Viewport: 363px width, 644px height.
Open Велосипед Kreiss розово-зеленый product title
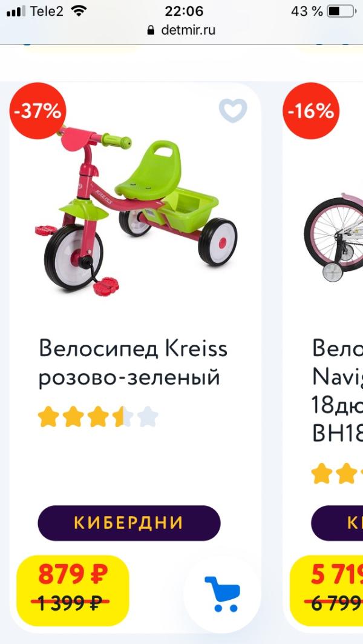(x=133, y=363)
